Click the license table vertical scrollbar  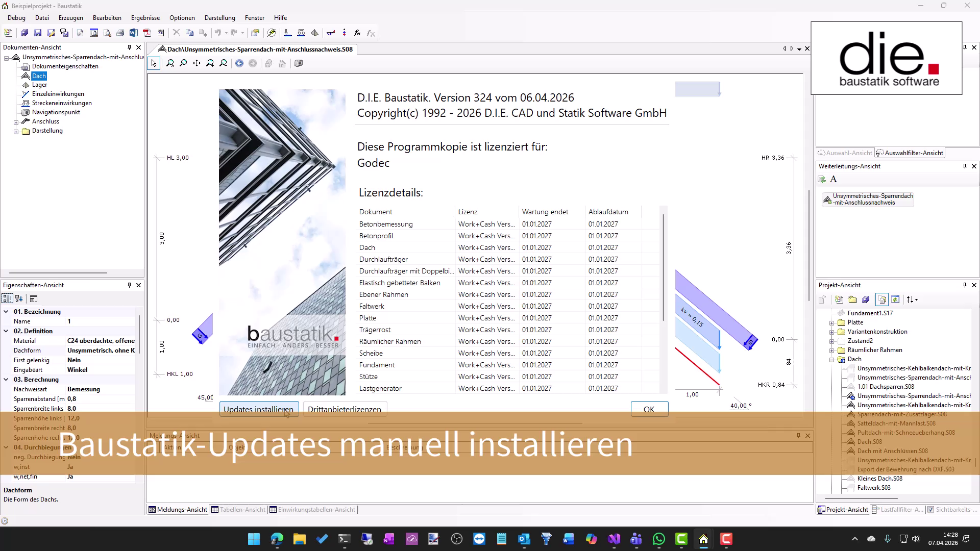(664, 268)
